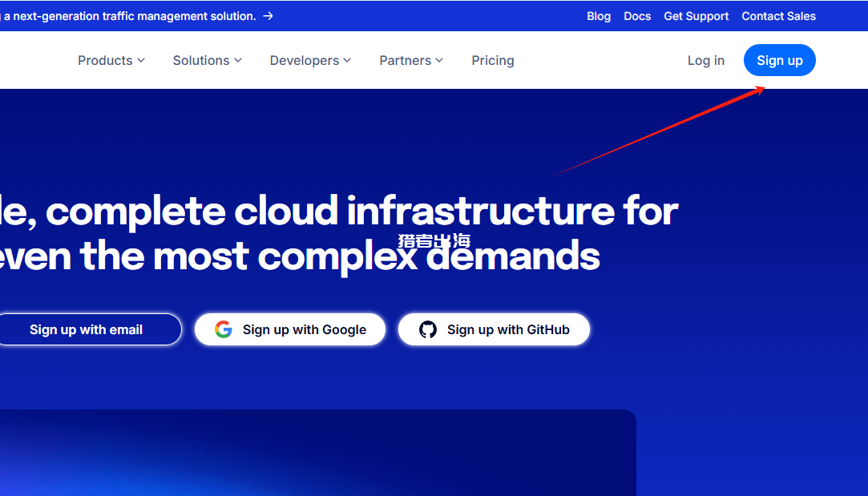Click the blue Sign up button
The width and height of the screenshot is (868, 496).
[779, 60]
